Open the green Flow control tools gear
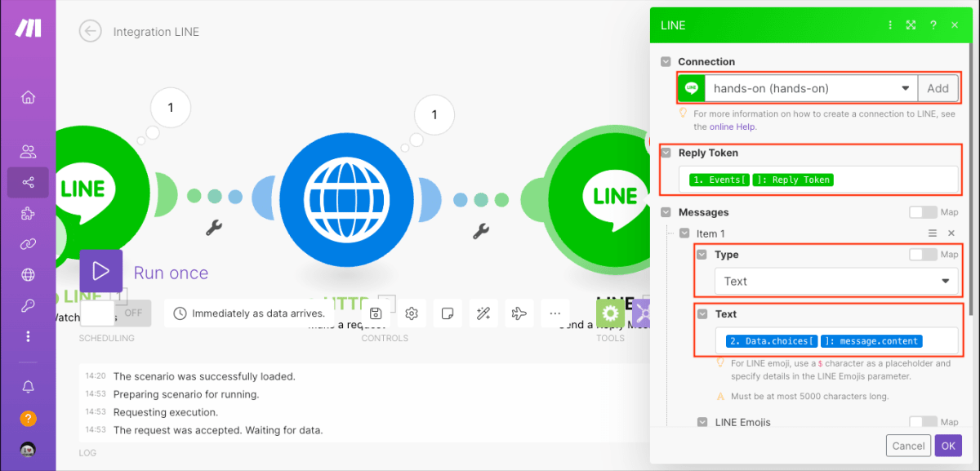980x471 pixels. [610, 313]
